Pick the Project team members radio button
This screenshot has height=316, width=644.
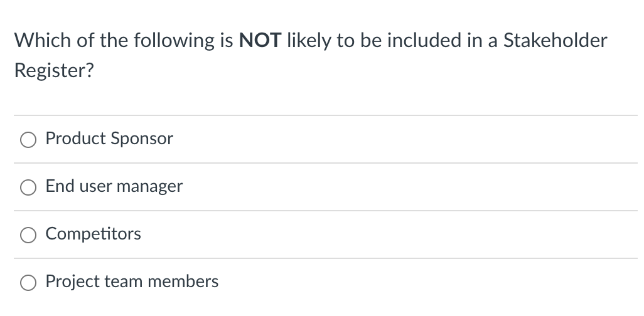28,282
